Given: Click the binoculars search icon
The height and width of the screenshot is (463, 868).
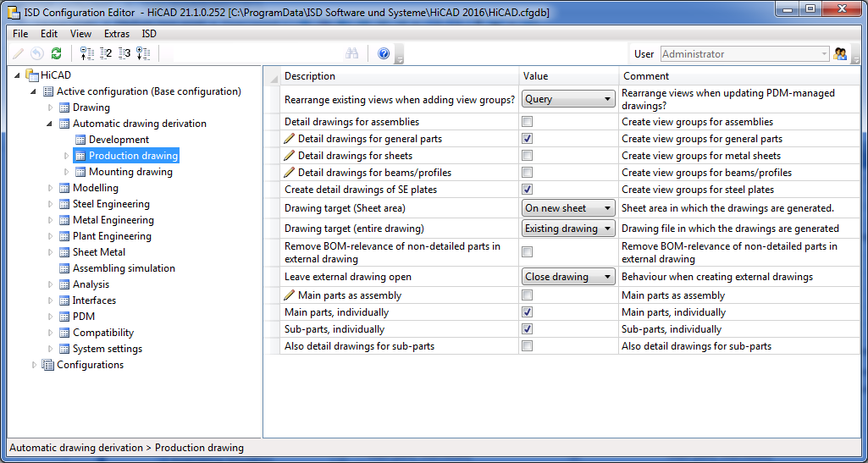Looking at the screenshot, I should [352, 53].
